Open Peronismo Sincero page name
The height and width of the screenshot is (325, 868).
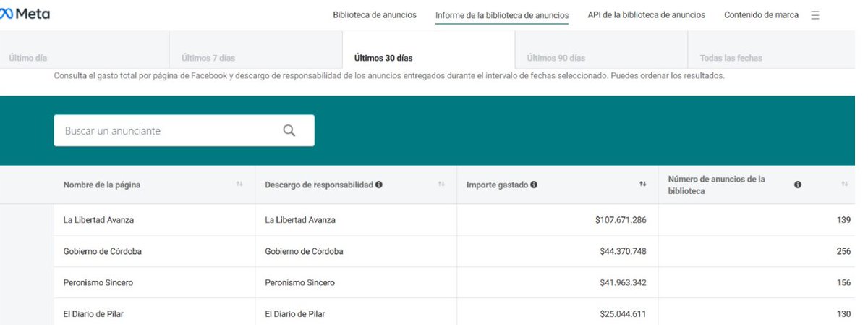[98, 282]
